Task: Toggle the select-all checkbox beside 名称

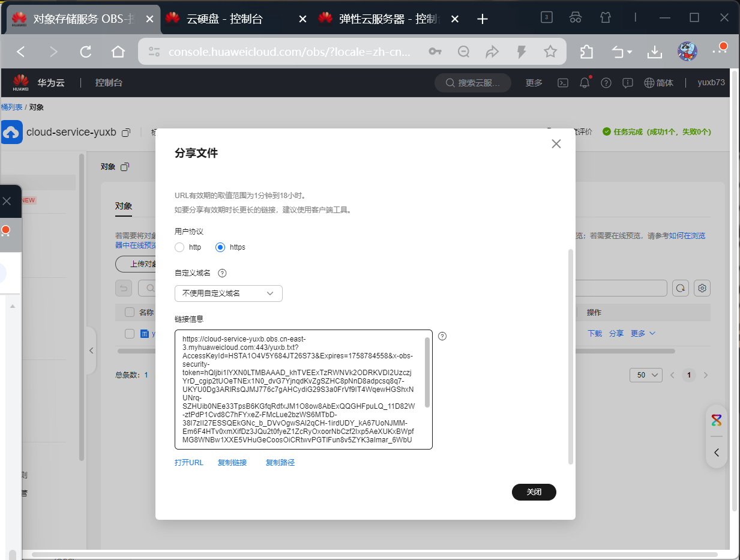Action: click(130, 312)
